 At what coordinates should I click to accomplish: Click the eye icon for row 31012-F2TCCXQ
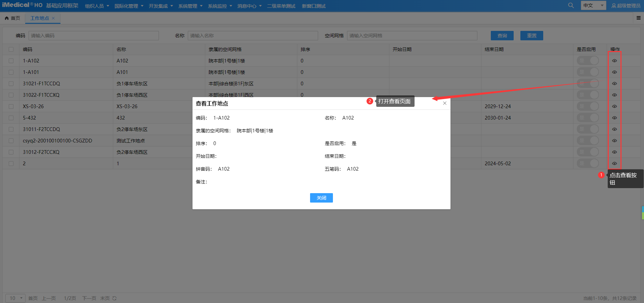click(x=614, y=152)
